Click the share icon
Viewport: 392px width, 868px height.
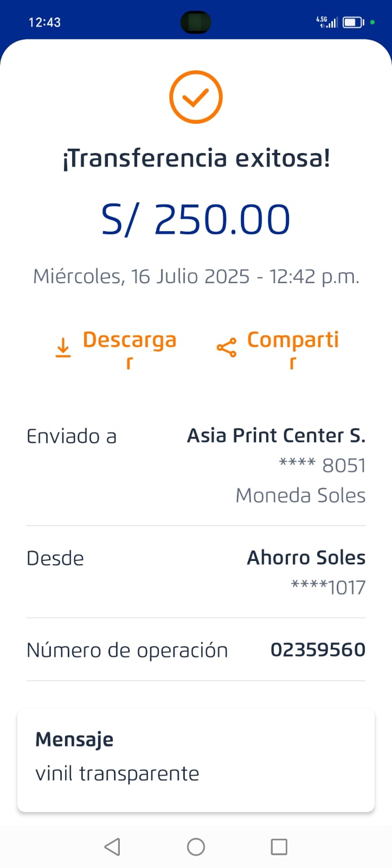pos(226,348)
